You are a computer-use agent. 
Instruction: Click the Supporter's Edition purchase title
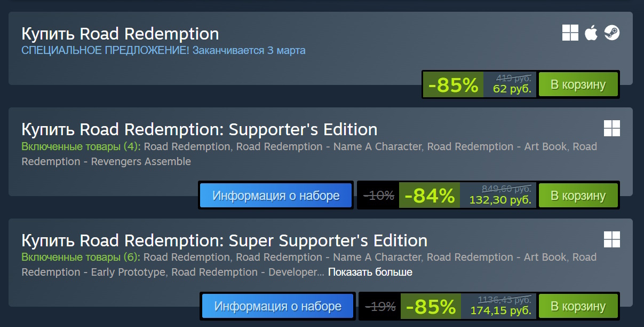tap(199, 129)
